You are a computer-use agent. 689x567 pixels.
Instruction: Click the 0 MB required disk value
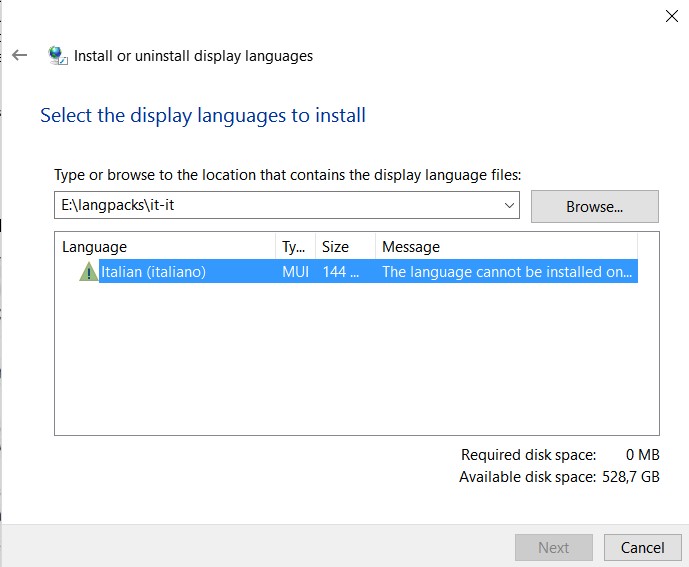642,454
